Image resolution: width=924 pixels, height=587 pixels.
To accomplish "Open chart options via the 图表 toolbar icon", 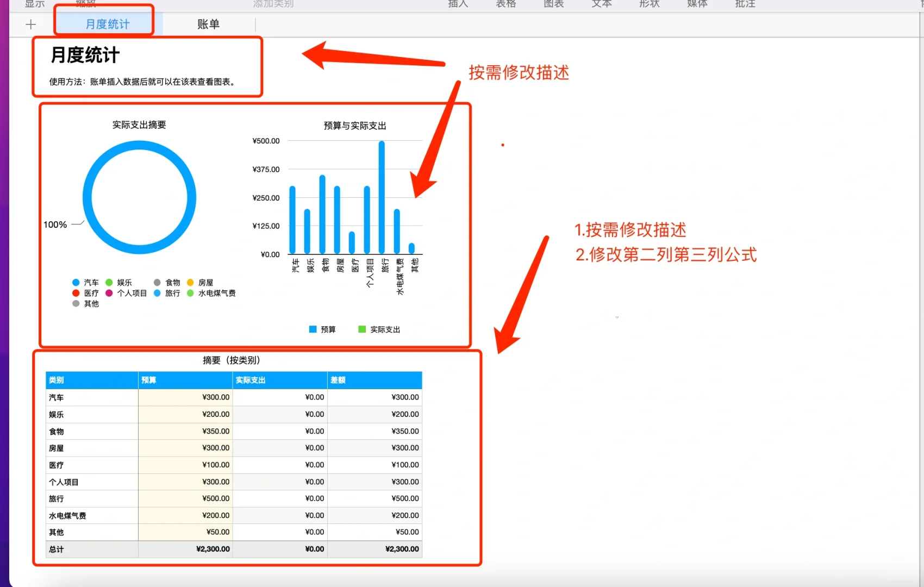I will click(x=553, y=4).
